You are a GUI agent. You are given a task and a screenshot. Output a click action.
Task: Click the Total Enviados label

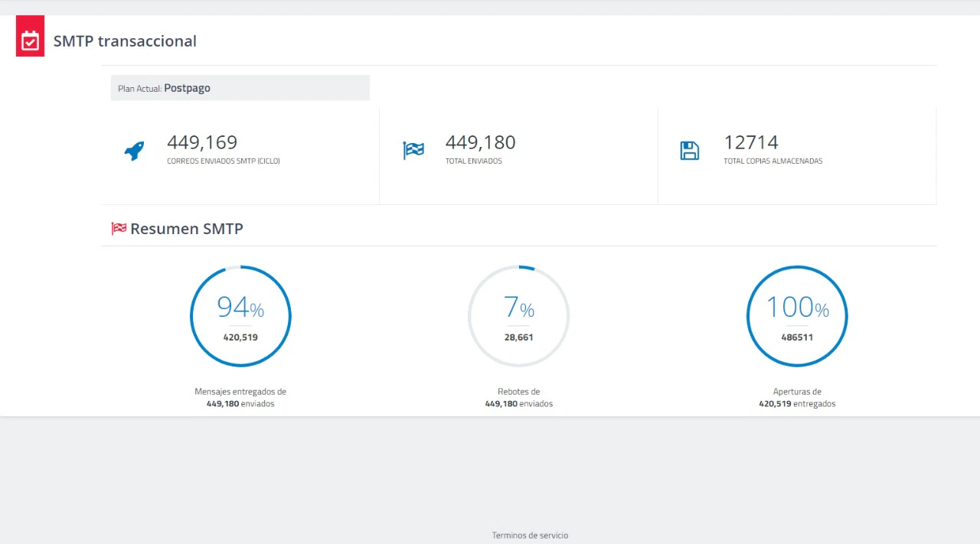click(x=474, y=161)
